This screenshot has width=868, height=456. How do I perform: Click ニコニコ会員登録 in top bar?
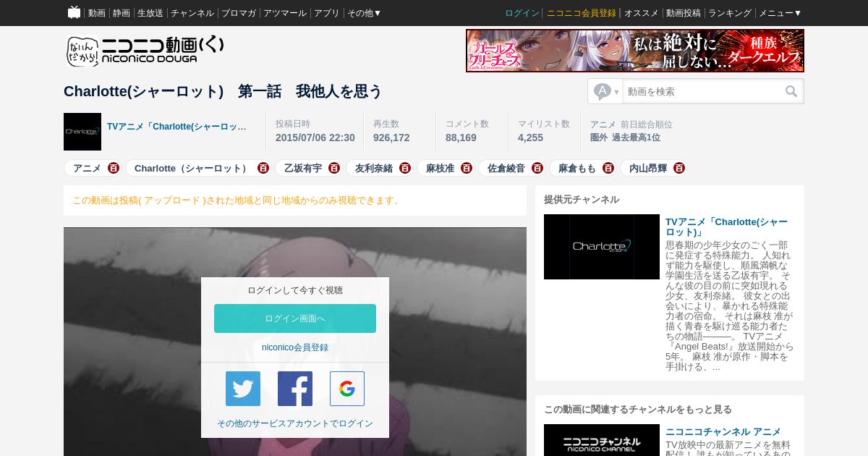(582, 13)
